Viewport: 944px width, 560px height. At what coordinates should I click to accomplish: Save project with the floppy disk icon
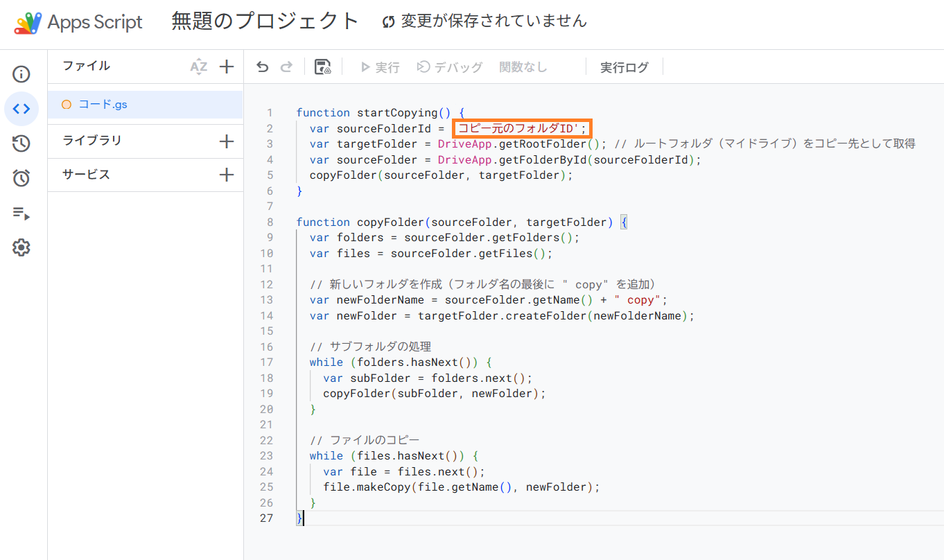click(x=322, y=67)
